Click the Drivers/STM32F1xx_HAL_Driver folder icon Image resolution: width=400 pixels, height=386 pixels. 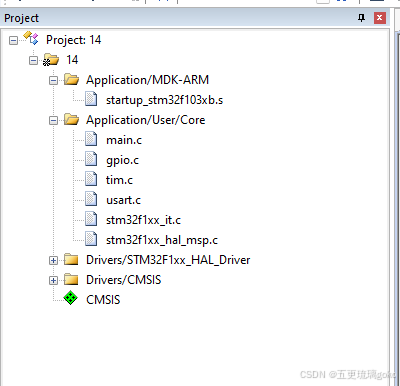click(x=71, y=259)
